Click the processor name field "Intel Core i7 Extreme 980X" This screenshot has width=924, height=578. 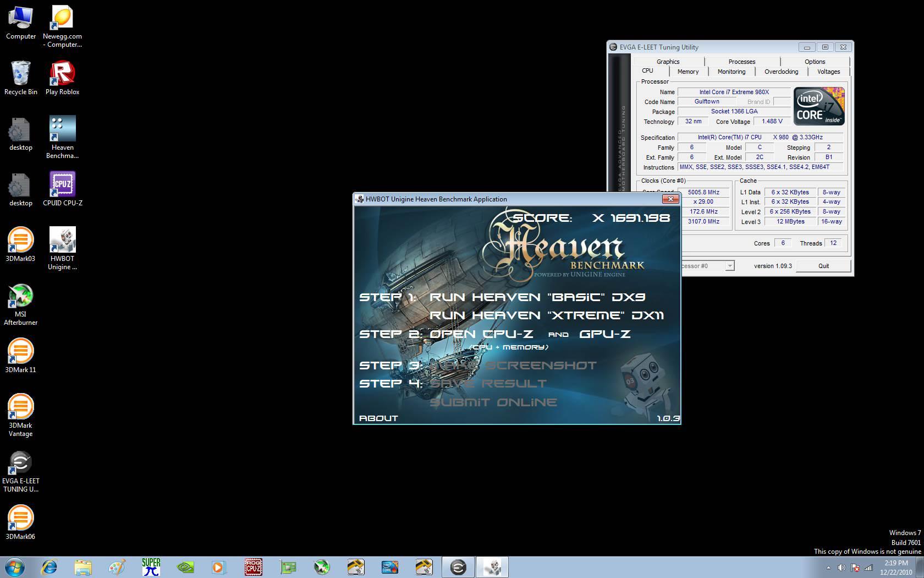click(734, 92)
